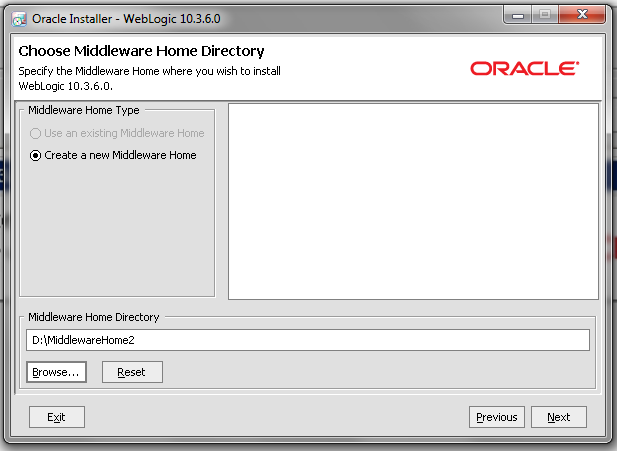The width and height of the screenshot is (617, 451).
Task: Select Create a new Middleware Home option
Action: pyautogui.click(x=113, y=155)
